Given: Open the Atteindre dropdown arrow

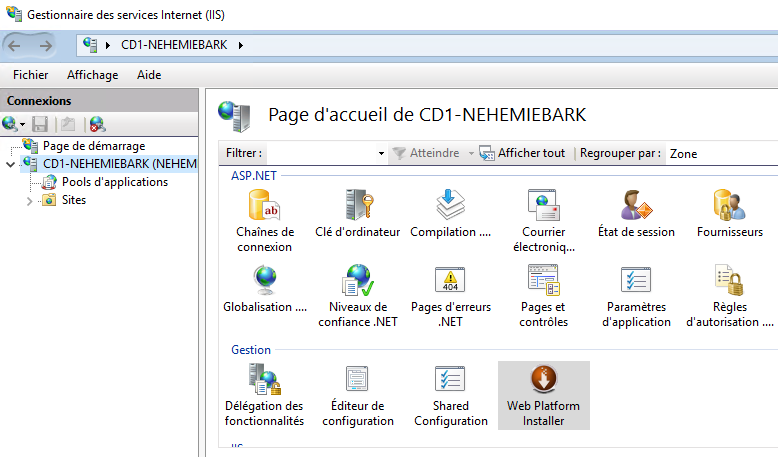Looking at the screenshot, I should (471, 153).
